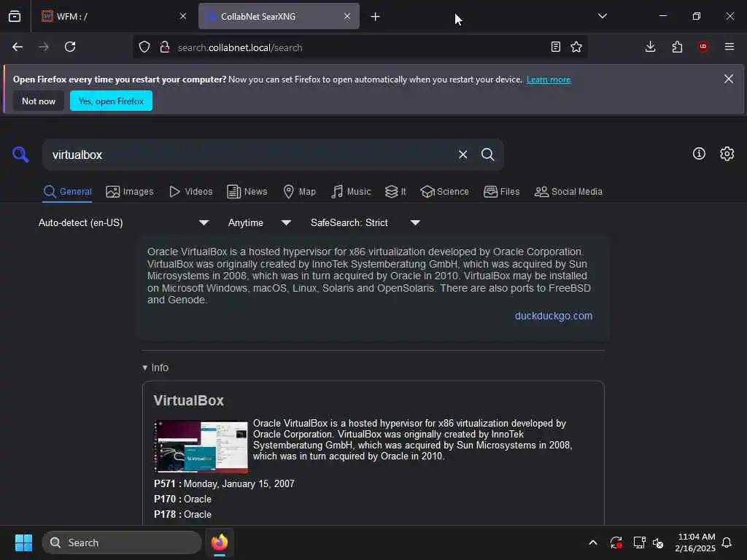Click the VirtualBox infobox heading

(189, 400)
